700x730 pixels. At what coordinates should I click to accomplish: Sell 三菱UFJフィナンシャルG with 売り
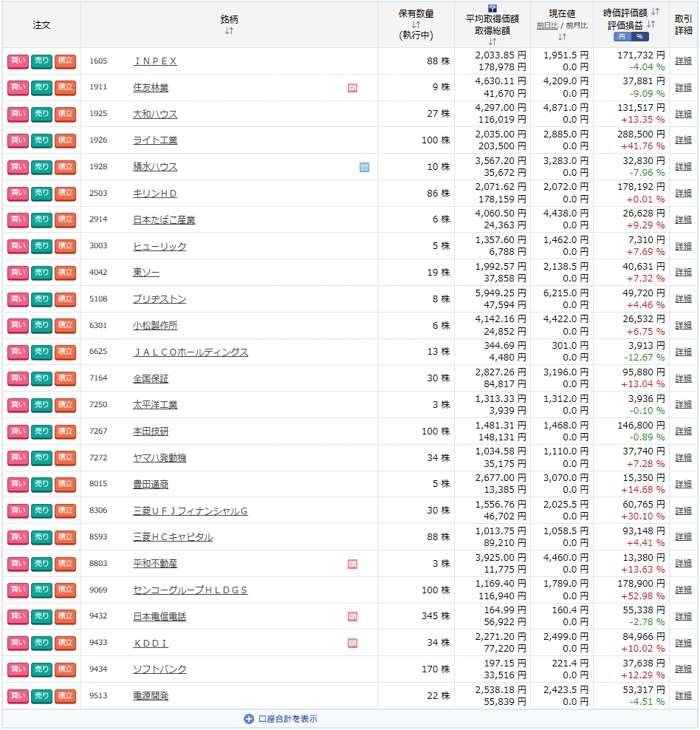[41, 511]
